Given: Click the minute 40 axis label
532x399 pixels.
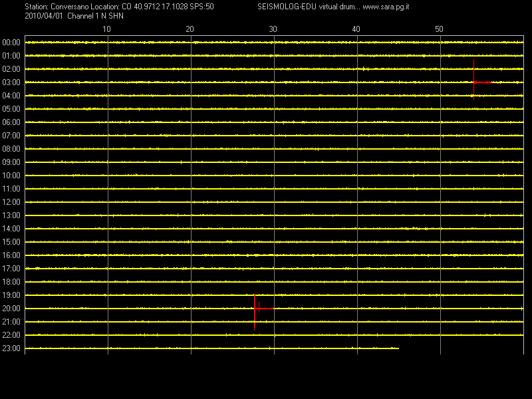Looking at the screenshot, I should pos(356,29).
